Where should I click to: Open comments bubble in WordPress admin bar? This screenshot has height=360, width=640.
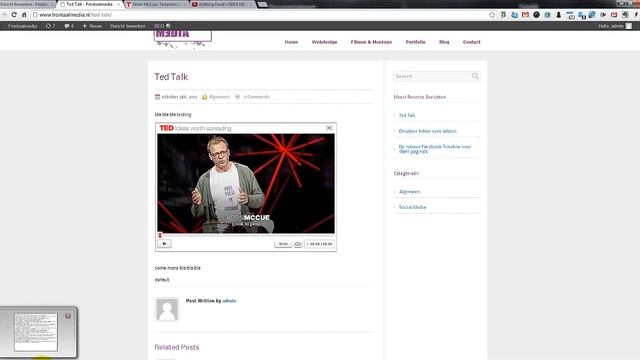69,26
